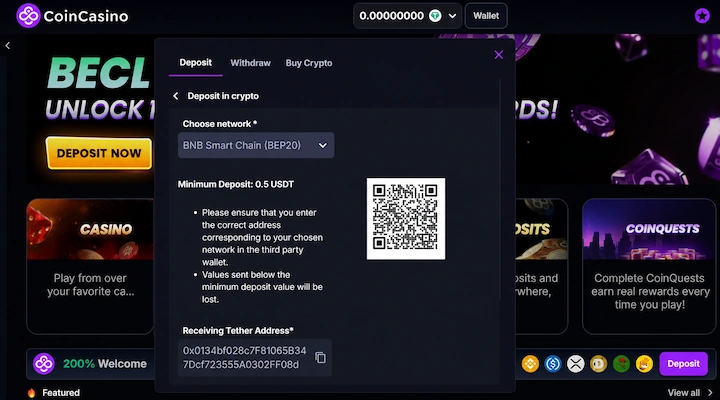Click the DEPOSIT NOW banner button
Viewport: 720px width, 400px height.
click(x=99, y=153)
